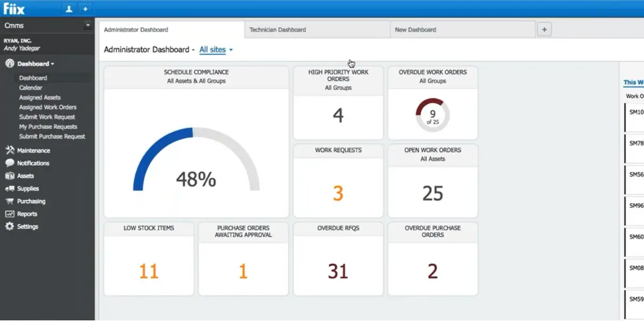The image size is (644, 322).
Task: Open the Purchasing cart icon
Action: tap(9, 201)
